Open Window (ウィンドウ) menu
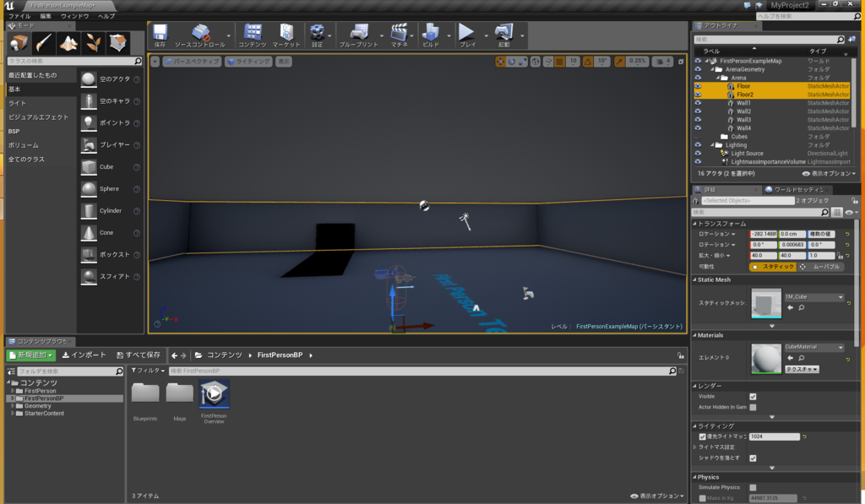This screenshot has width=865, height=504. [74, 16]
